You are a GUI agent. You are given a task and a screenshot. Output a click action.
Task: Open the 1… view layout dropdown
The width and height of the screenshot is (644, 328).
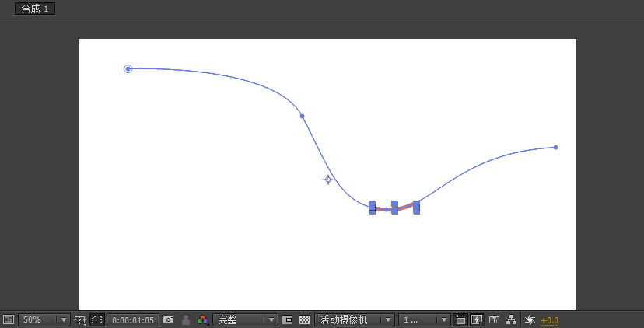pos(424,319)
